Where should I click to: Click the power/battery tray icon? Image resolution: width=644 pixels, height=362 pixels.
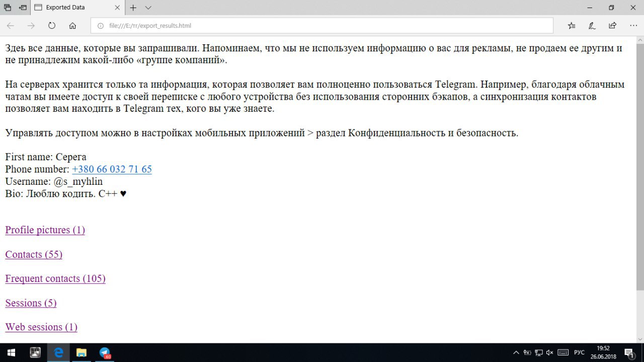point(527,352)
